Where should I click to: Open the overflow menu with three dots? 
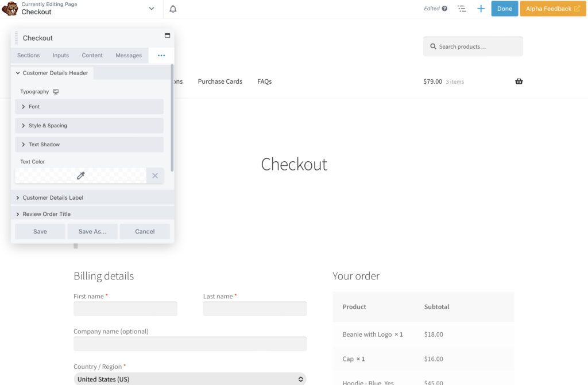point(161,55)
